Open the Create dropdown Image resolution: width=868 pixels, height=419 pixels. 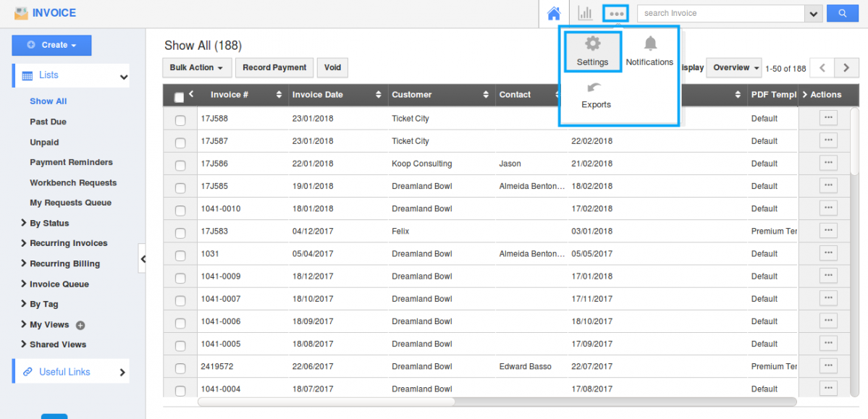pos(51,46)
